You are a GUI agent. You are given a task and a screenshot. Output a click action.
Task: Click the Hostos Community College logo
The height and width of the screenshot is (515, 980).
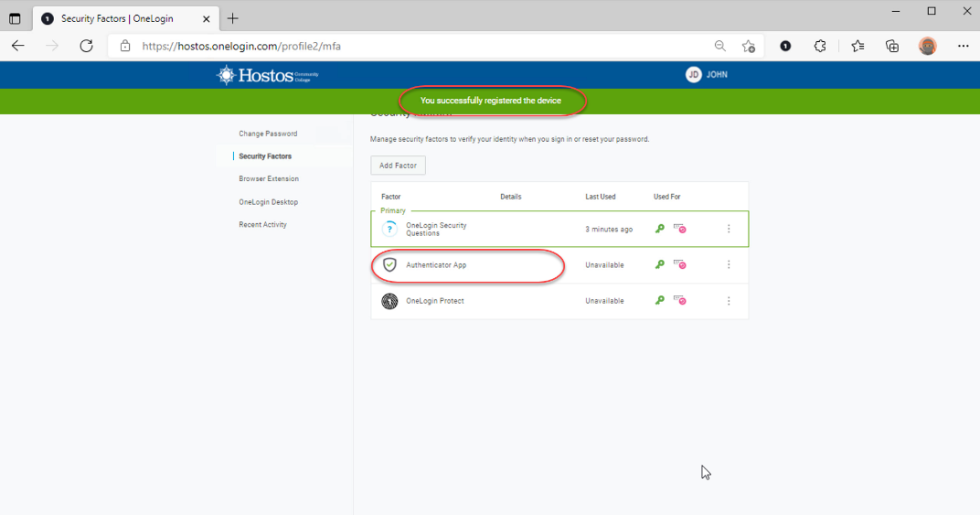tap(267, 75)
